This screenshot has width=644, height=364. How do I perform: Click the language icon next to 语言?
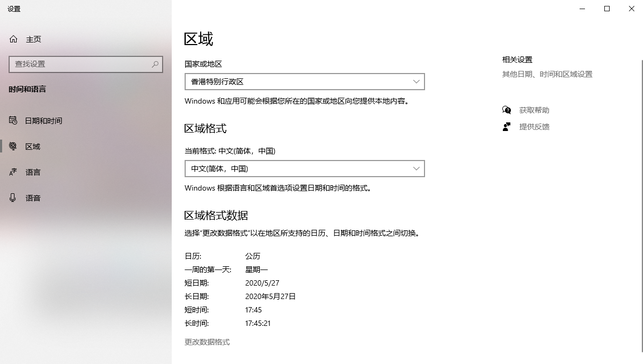13,172
